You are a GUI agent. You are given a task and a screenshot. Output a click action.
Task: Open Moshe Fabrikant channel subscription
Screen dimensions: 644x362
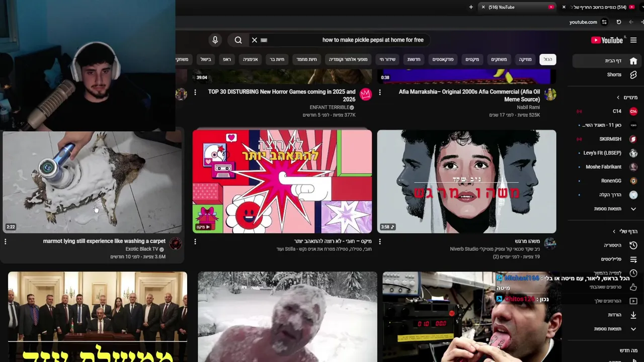click(608, 167)
